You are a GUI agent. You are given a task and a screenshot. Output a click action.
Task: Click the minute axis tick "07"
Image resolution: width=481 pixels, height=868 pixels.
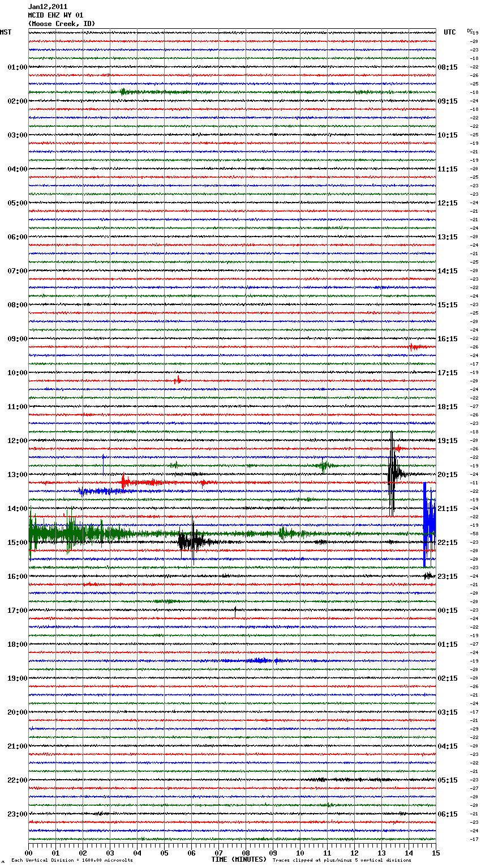(218, 853)
